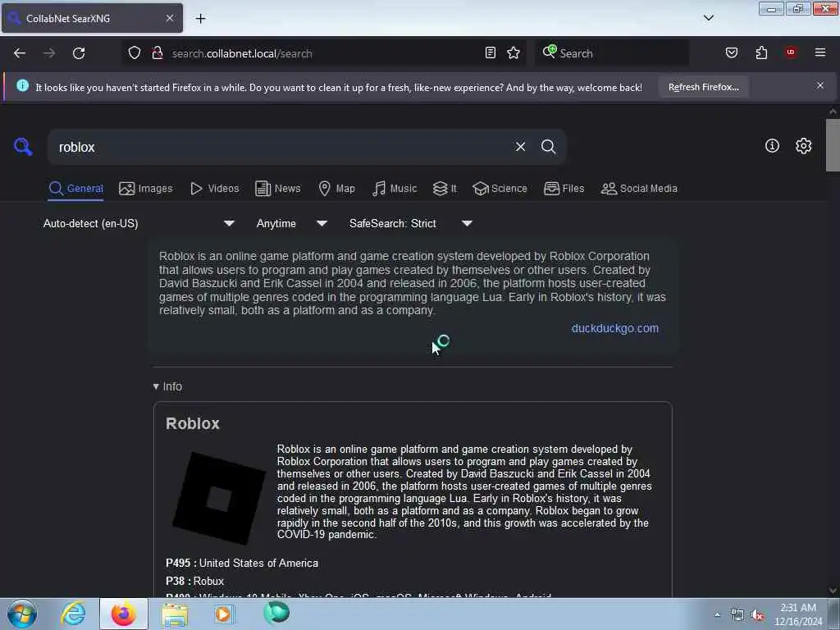This screenshot has width=840, height=630.
Task: Click the P38 : Robux row
Action: point(195,581)
